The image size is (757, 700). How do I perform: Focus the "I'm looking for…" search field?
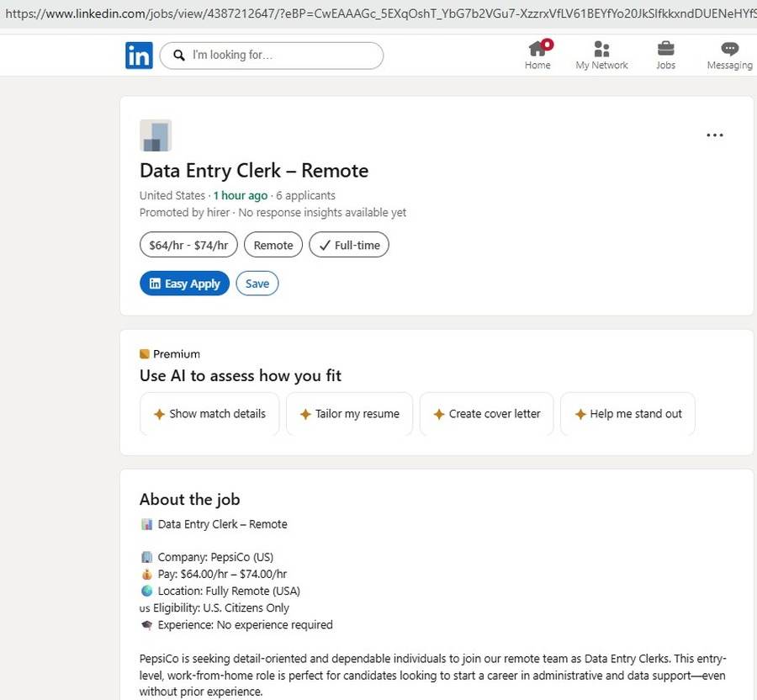click(x=272, y=56)
